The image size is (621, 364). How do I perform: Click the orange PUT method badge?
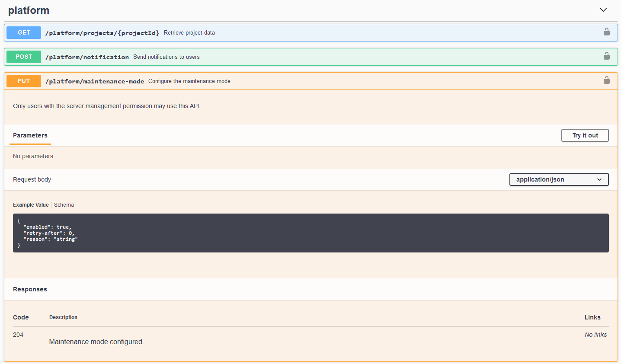tap(24, 81)
